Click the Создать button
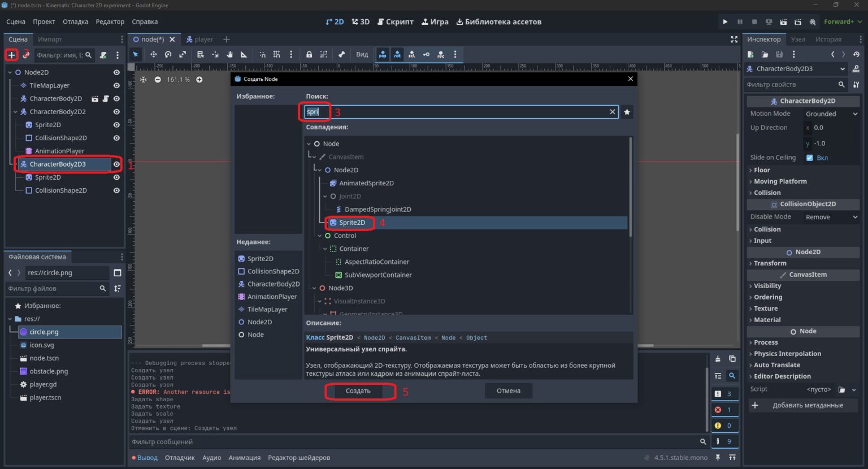This screenshot has height=469, width=868. 358,391
